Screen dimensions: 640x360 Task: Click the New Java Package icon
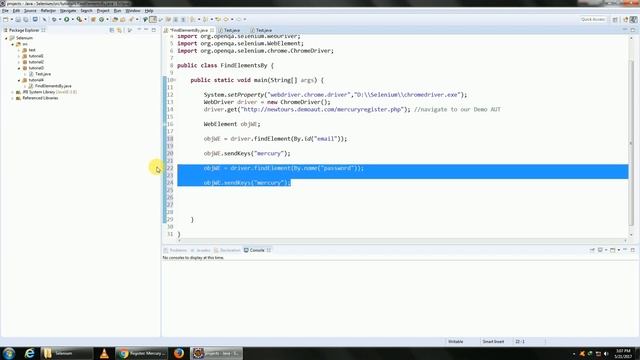(x=93, y=19)
